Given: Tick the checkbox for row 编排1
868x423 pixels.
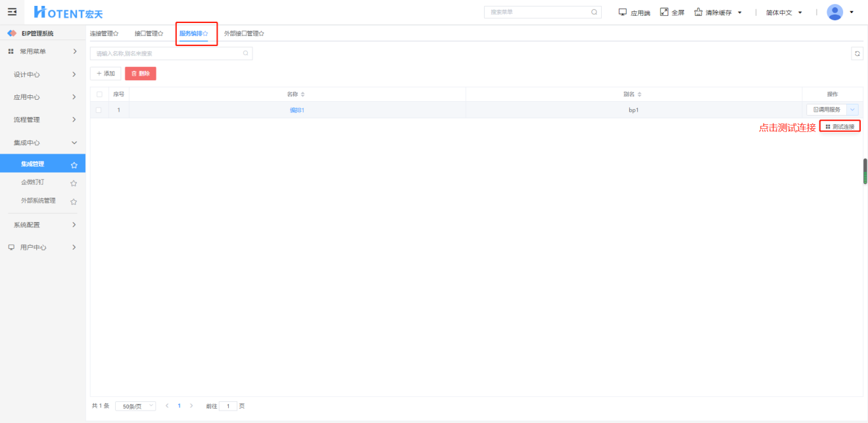Looking at the screenshot, I should coord(99,110).
